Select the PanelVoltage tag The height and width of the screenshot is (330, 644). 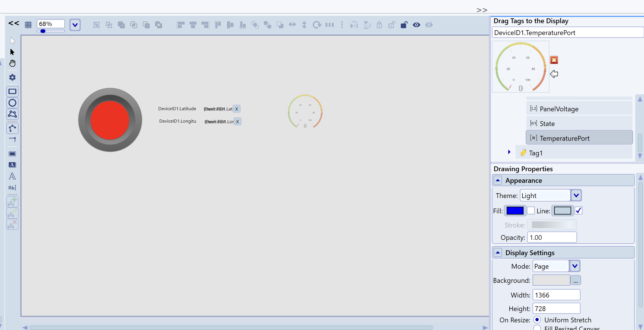579,109
